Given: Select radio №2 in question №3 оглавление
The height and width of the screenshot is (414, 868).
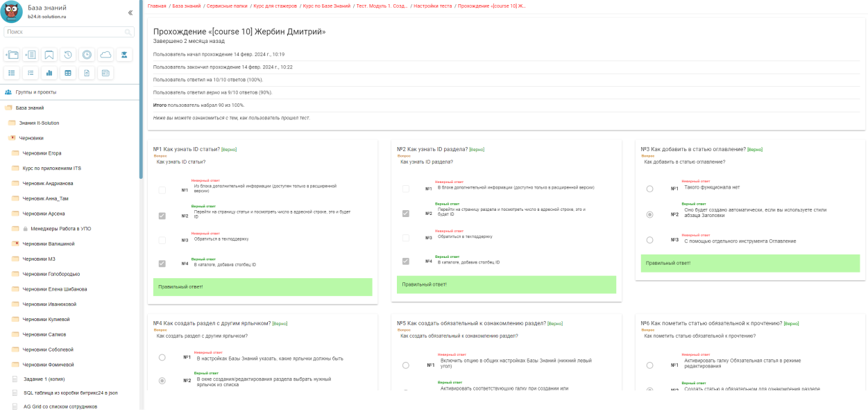Looking at the screenshot, I should point(649,214).
